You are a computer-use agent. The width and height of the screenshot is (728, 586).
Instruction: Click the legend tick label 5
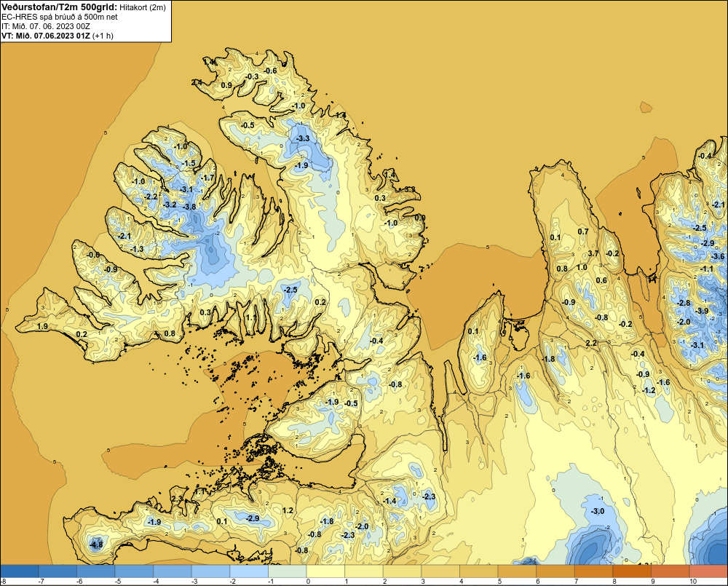coord(499,582)
